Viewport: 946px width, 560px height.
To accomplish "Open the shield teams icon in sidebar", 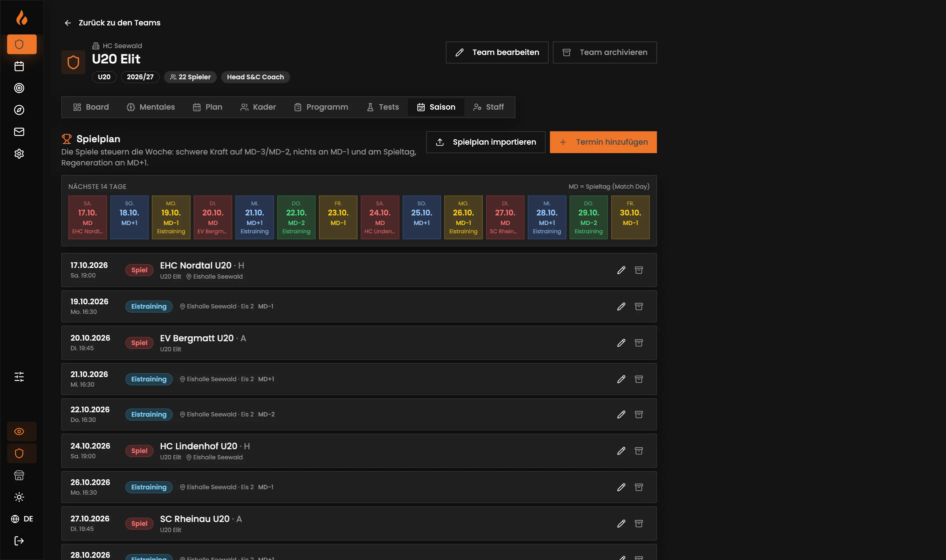I will (22, 44).
